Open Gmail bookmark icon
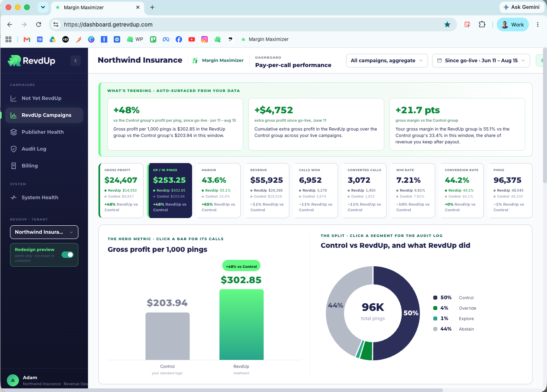The width and height of the screenshot is (547, 392). click(27, 39)
